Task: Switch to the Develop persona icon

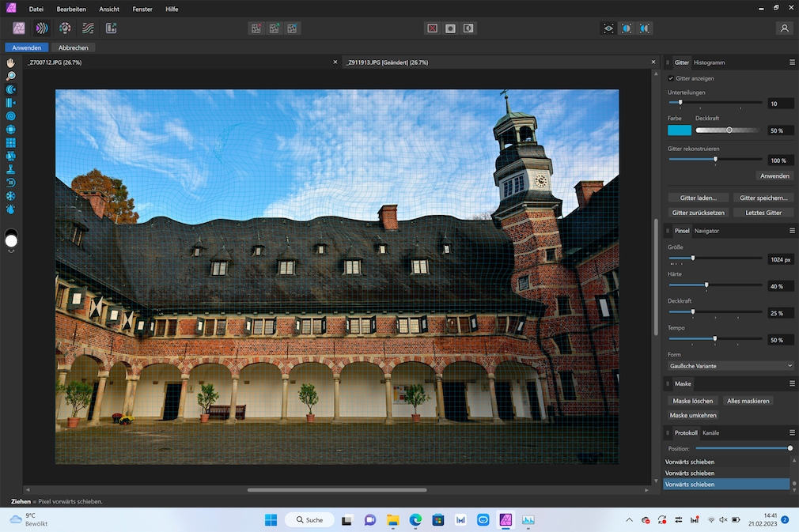Action: point(66,28)
